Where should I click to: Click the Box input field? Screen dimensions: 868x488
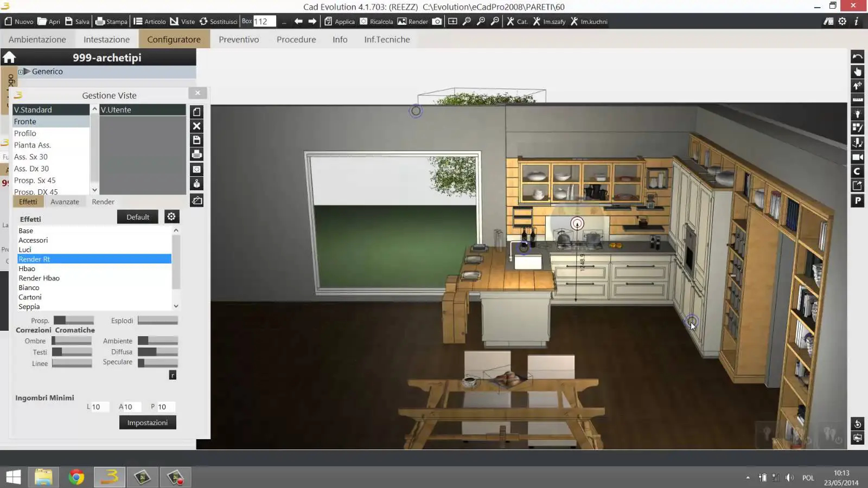(x=264, y=22)
